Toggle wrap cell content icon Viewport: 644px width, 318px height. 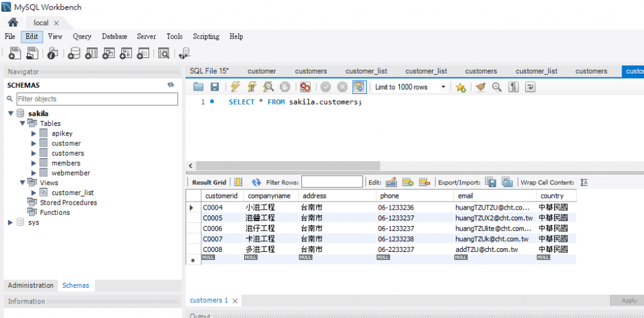click(584, 182)
